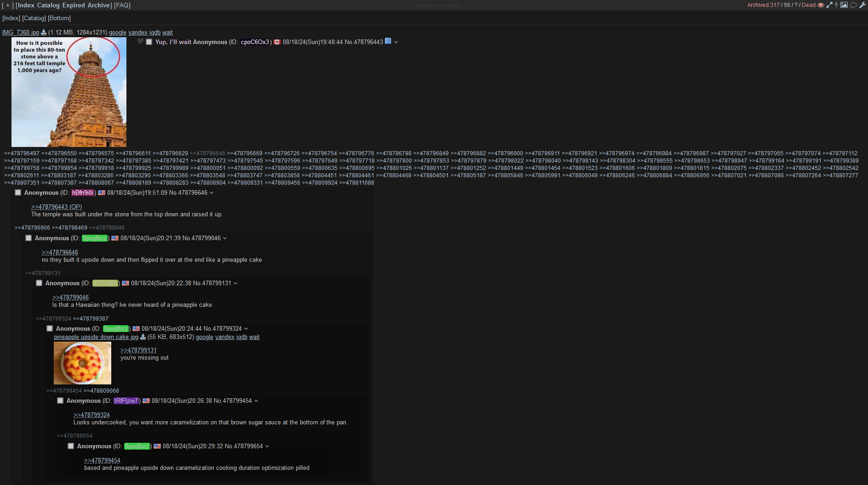868x485 pixels.
Task: Search the OP image with iqdb
Action: click(x=155, y=32)
